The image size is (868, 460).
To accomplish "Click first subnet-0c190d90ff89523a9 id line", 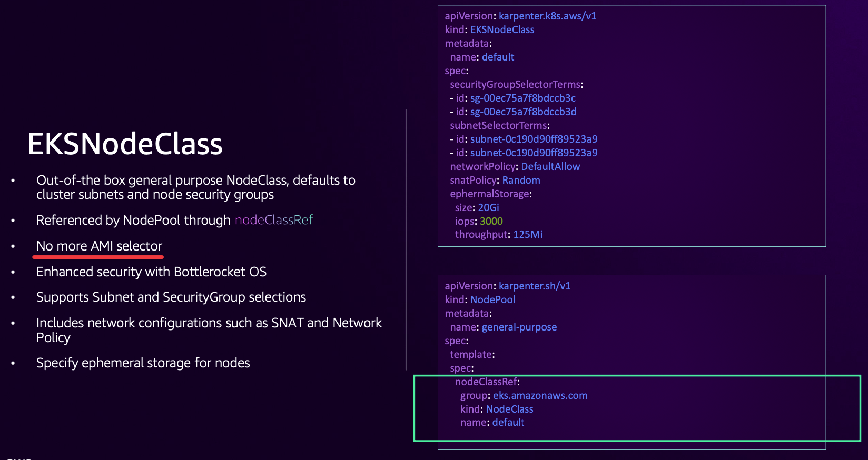I will pos(524,139).
